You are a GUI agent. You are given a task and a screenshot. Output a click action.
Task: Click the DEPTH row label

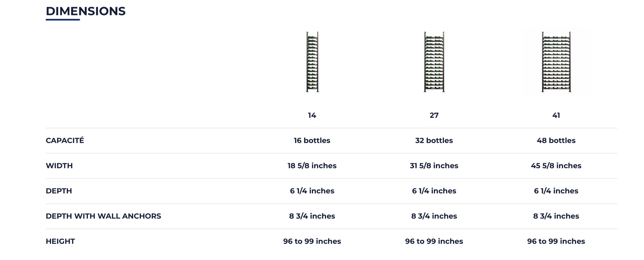coord(59,191)
